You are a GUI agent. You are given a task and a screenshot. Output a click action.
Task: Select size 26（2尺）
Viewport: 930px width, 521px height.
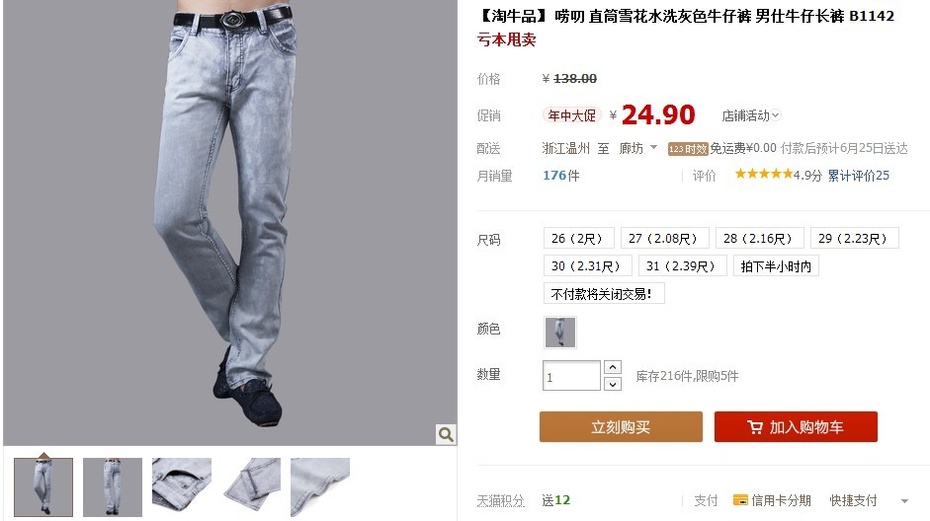point(578,238)
